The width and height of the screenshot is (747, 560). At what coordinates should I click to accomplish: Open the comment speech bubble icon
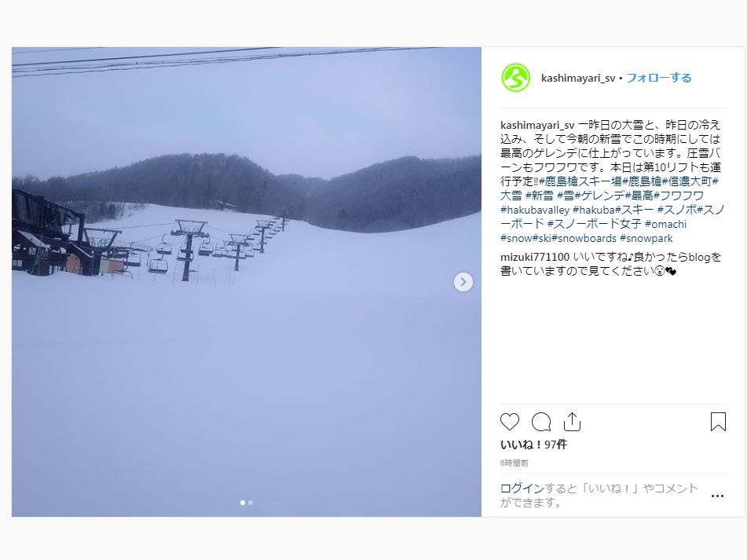(541, 422)
